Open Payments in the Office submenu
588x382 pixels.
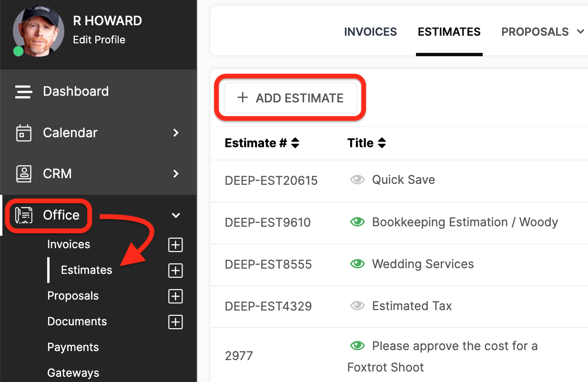[73, 347]
